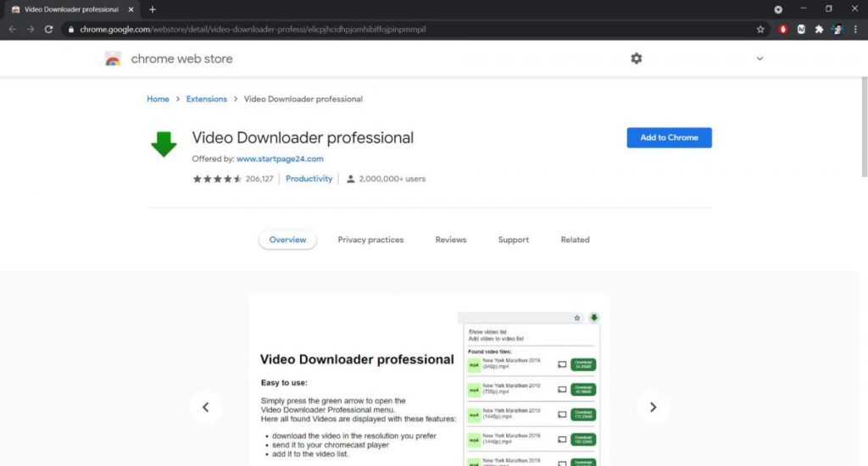Open the Chrome three-dot menu
The width and height of the screenshot is (868, 466).
click(x=855, y=30)
